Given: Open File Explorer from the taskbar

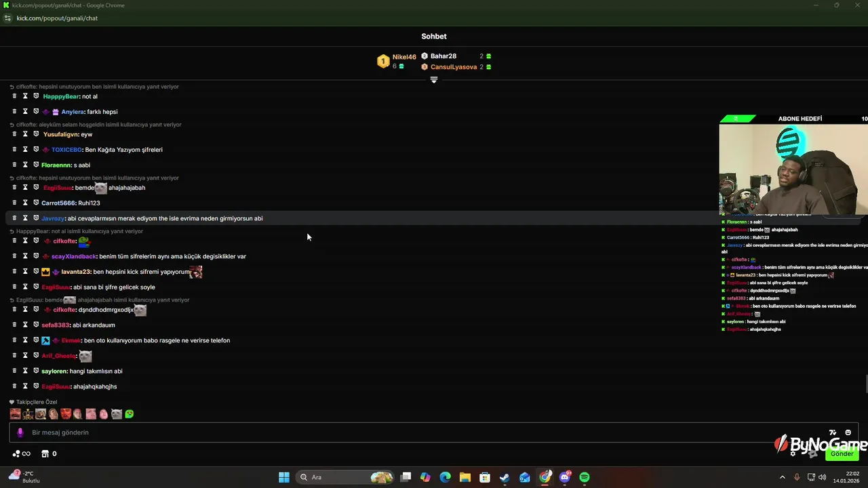Looking at the screenshot, I should tap(465, 477).
